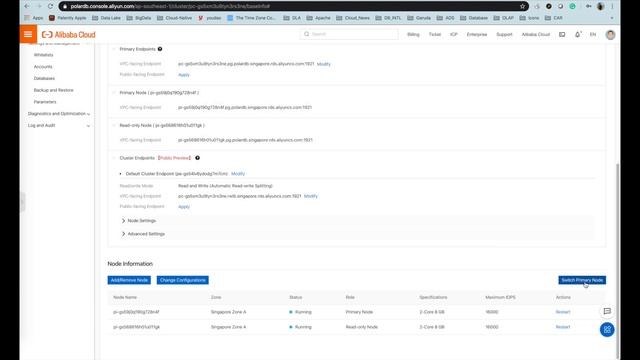Open Parameters in the sidebar

pos(45,102)
